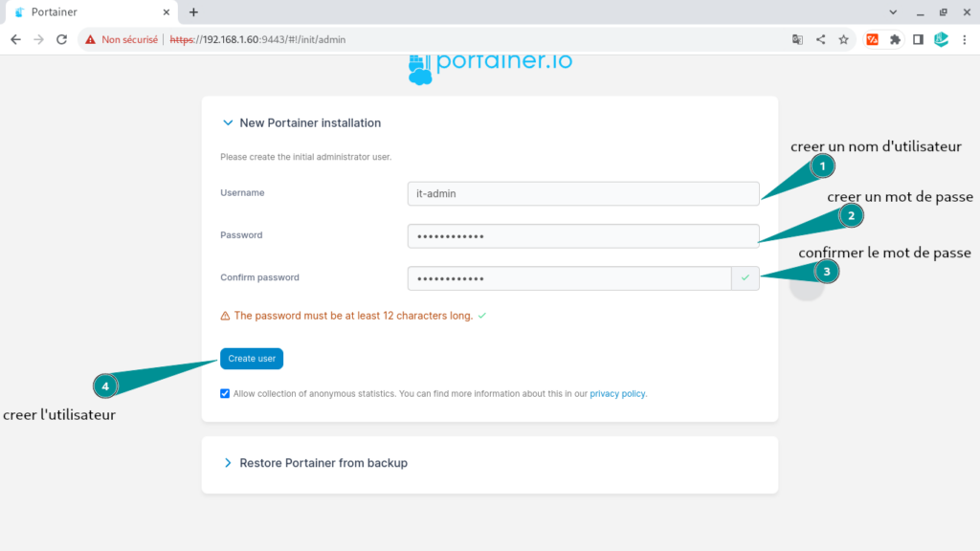
Task: Click the address bar URL
Action: pyautogui.click(x=257, y=39)
